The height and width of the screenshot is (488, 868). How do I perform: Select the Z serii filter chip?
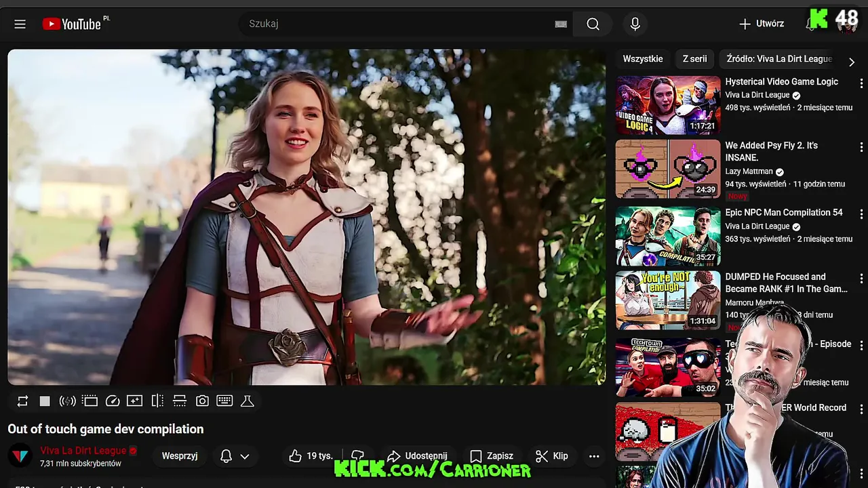(694, 59)
